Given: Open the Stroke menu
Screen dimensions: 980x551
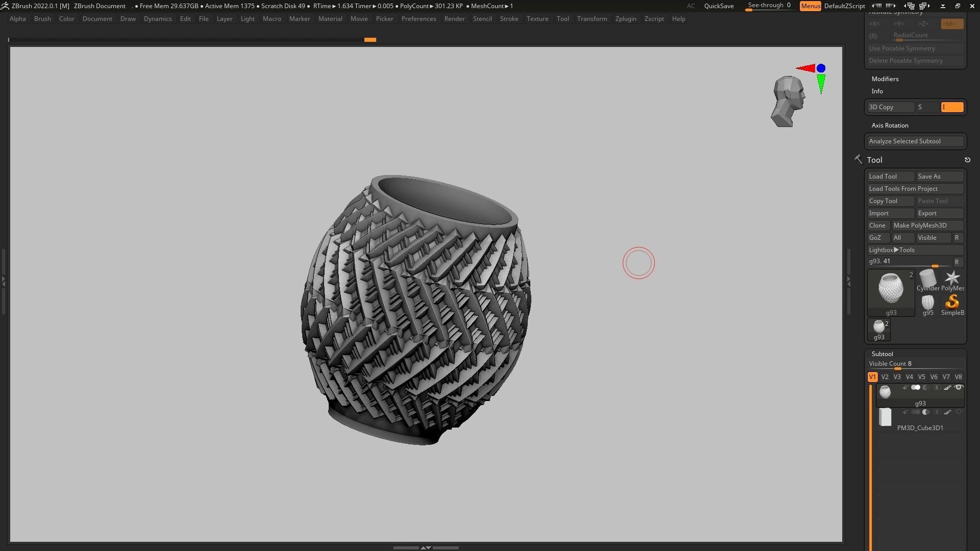Looking at the screenshot, I should pos(509,19).
